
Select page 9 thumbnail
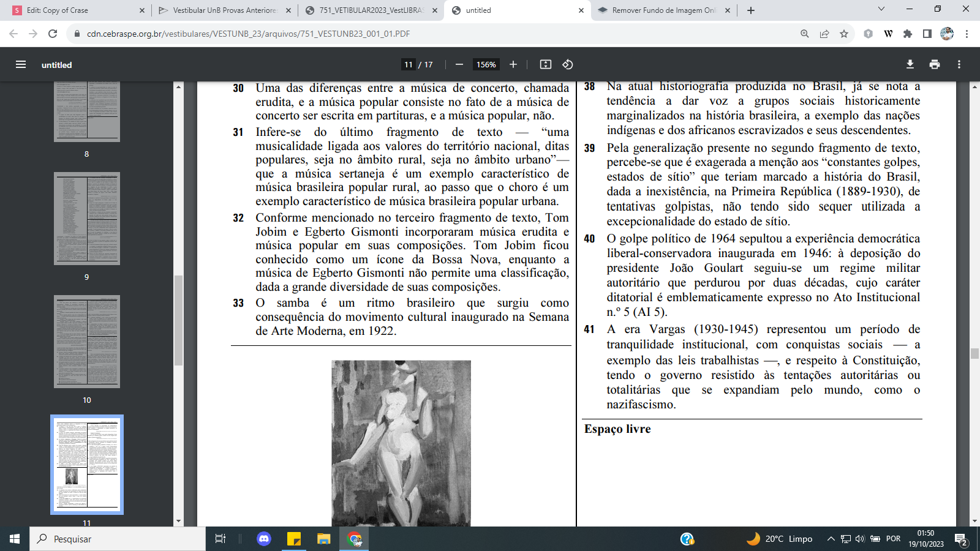[x=87, y=219]
